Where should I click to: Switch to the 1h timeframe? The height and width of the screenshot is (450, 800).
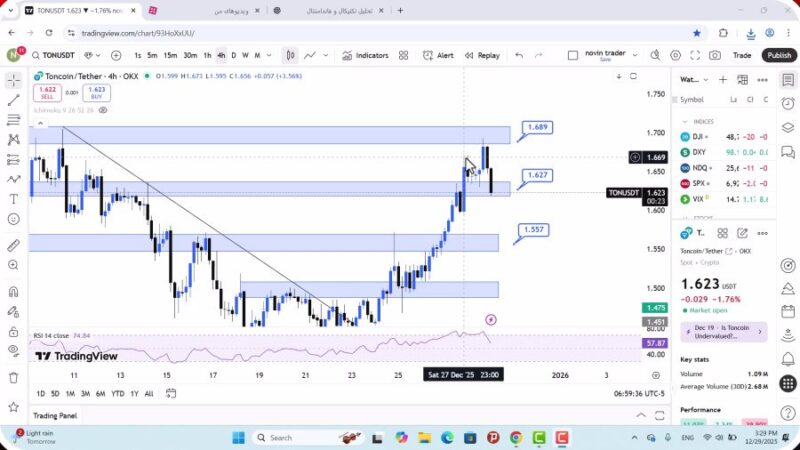point(207,56)
